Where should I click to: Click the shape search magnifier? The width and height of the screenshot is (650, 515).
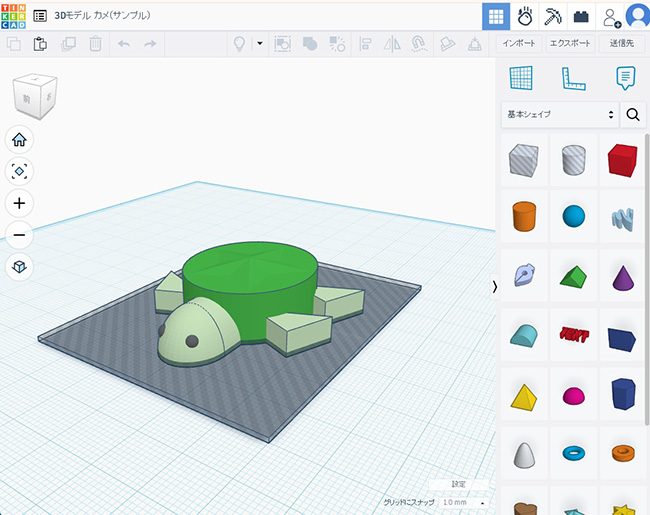(x=633, y=114)
